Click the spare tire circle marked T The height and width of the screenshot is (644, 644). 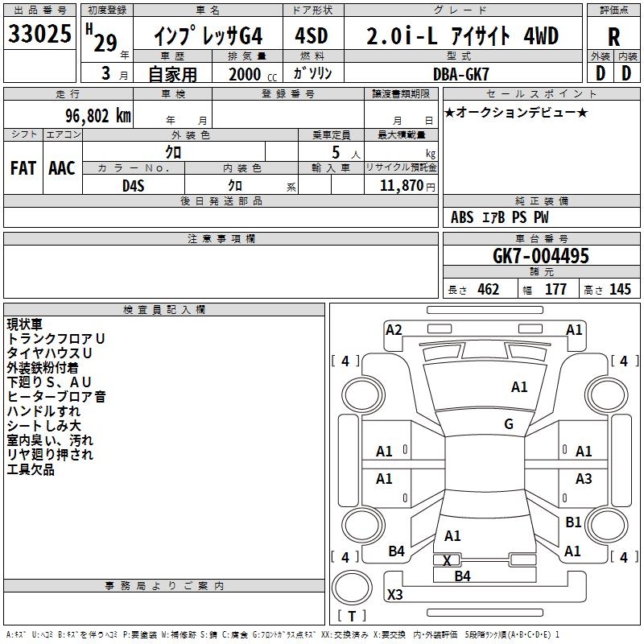point(352,587)
